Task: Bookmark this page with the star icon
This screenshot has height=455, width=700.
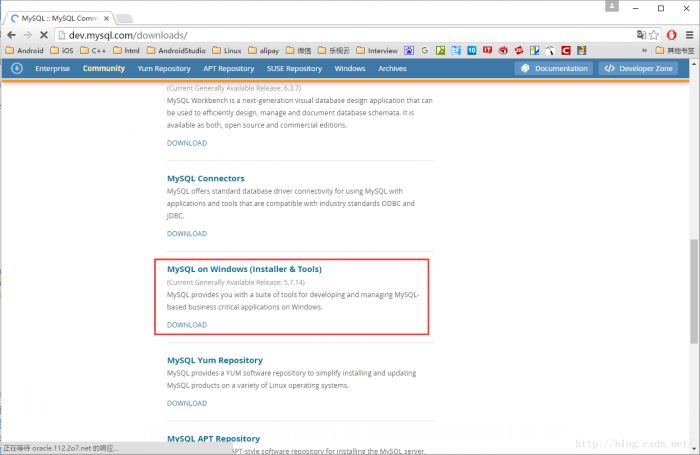Action: click(654, 34)
